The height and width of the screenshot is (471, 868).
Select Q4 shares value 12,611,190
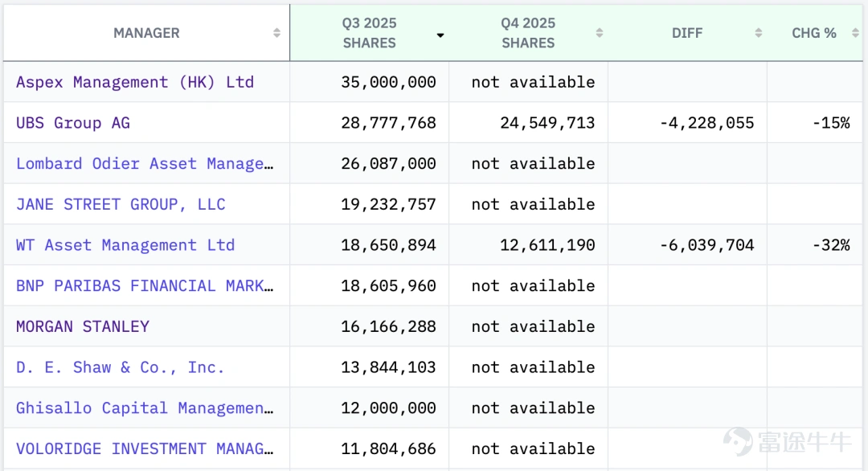click(x=547, y=245)
